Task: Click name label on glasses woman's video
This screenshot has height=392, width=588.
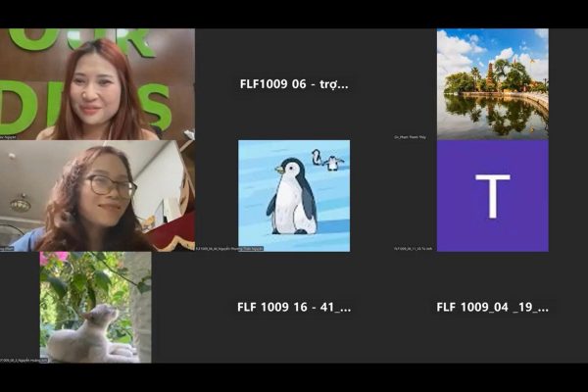Action: 12,249
